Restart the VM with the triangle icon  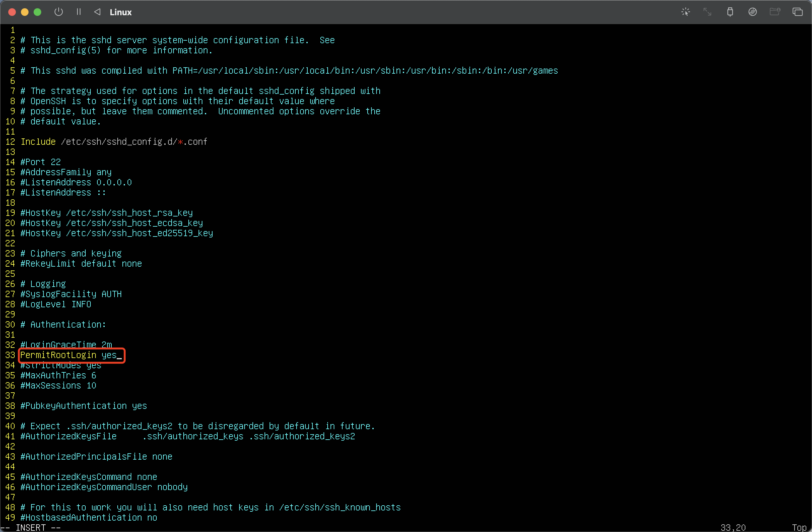pyautogui.click(x=97, y=12)
